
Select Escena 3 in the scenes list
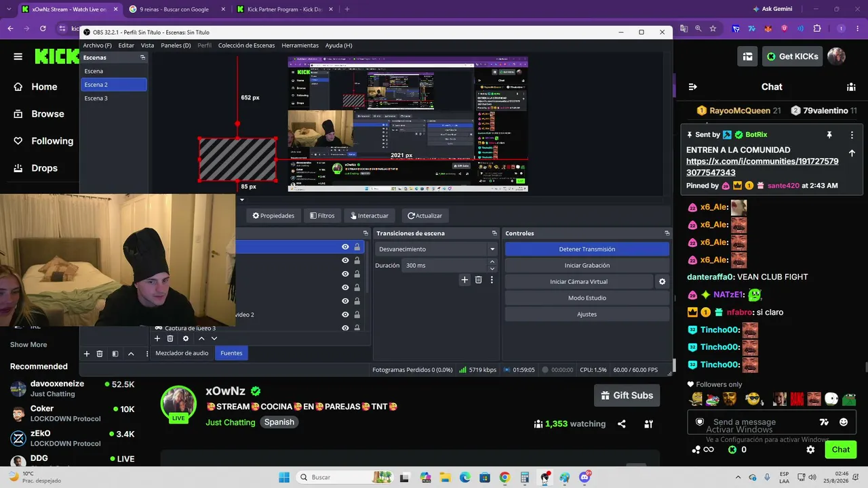click(114, 98)
